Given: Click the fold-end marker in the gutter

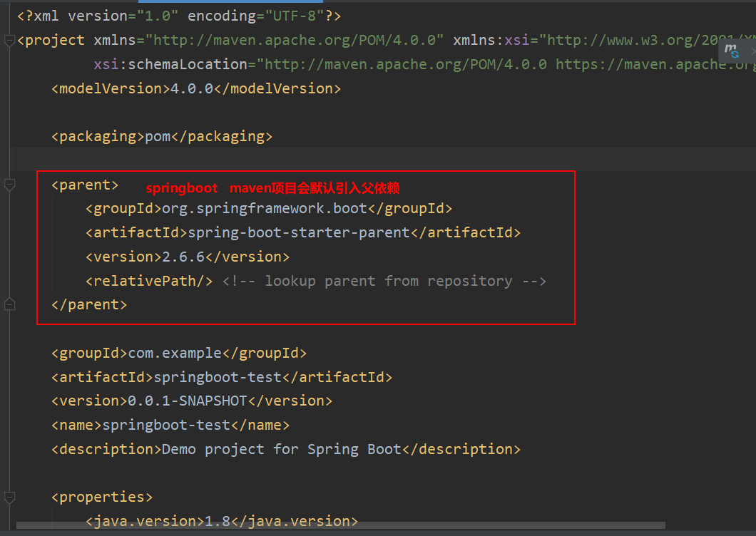Looking at the screenshot, I should 10,303.
